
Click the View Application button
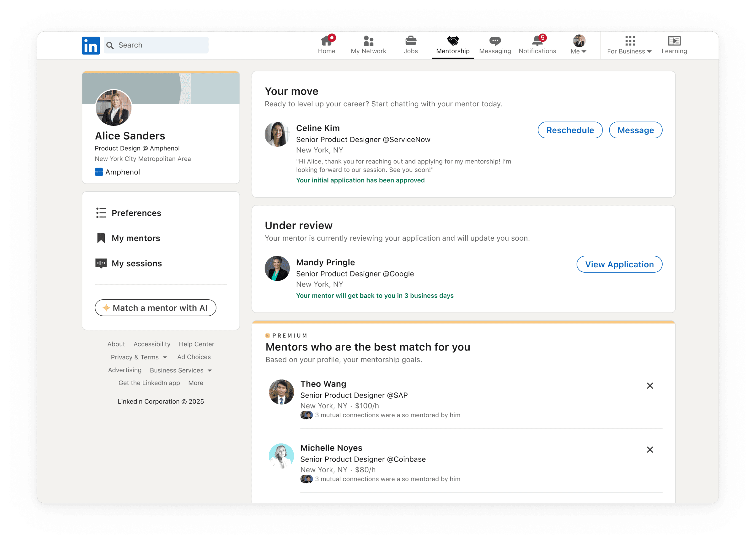point(619,264)
